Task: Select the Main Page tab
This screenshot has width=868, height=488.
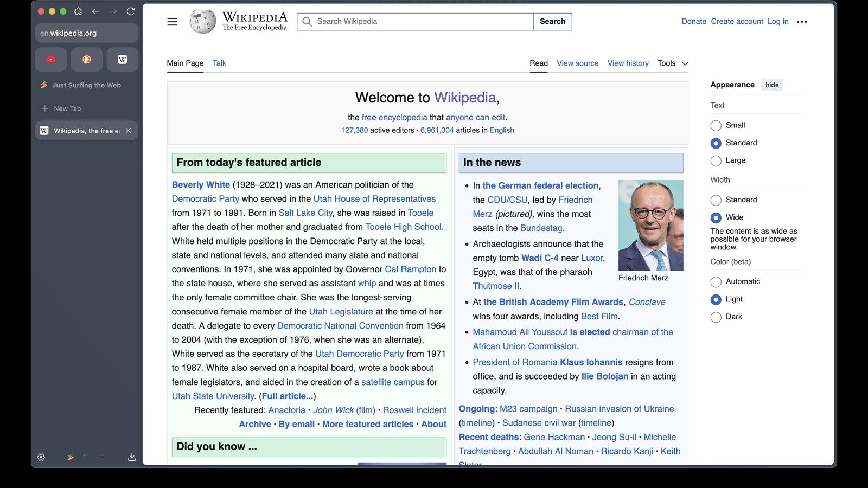Action: 185,63
